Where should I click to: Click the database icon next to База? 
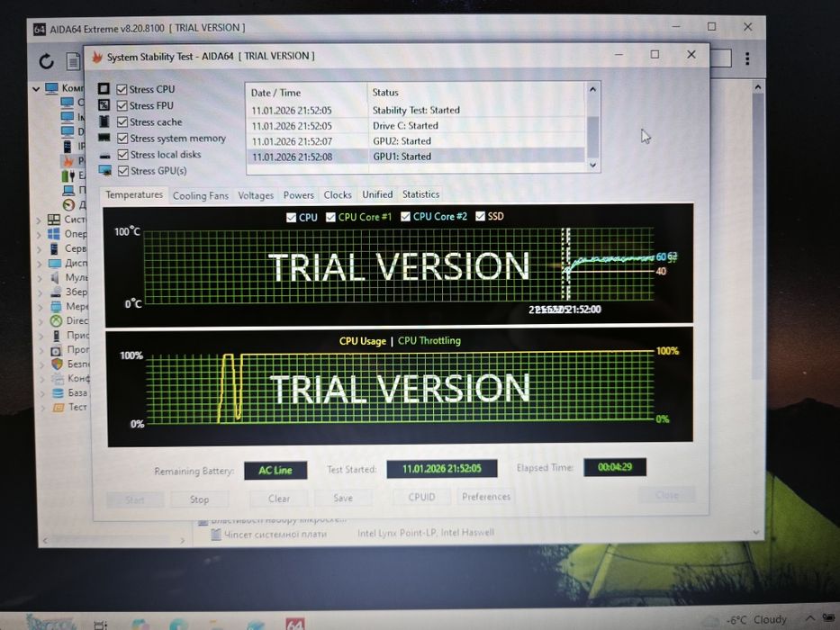[58, 392]
